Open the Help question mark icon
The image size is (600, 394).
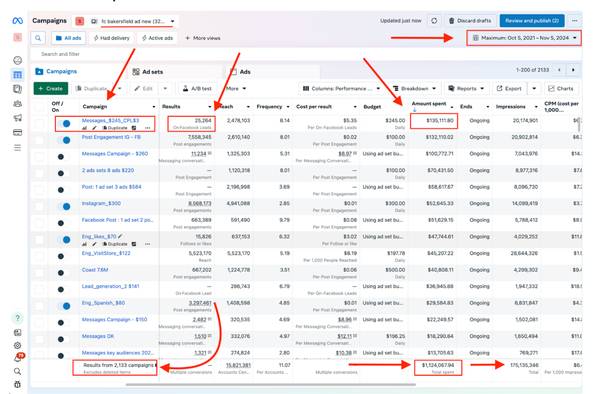(18, 317)
